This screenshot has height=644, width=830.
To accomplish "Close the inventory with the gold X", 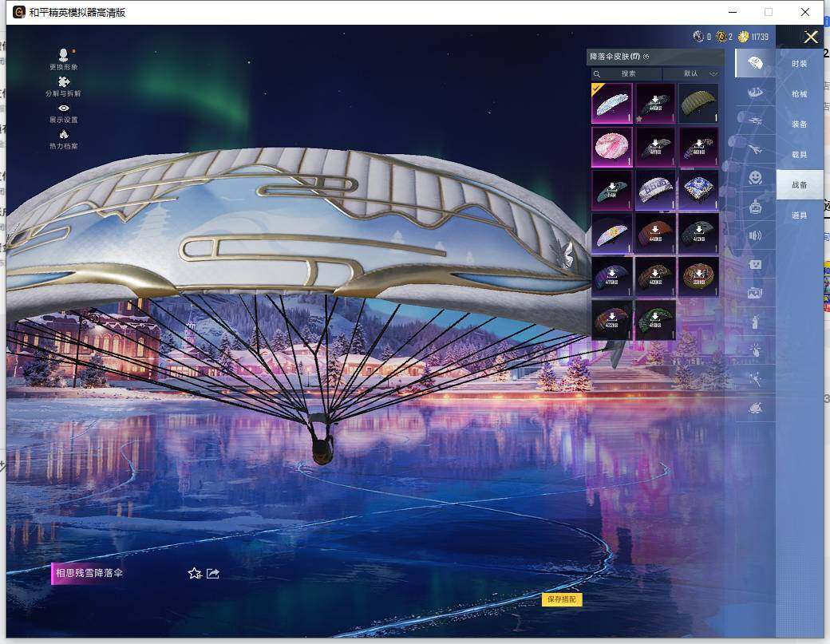I will pyautogui.click(x=810, y=37).
